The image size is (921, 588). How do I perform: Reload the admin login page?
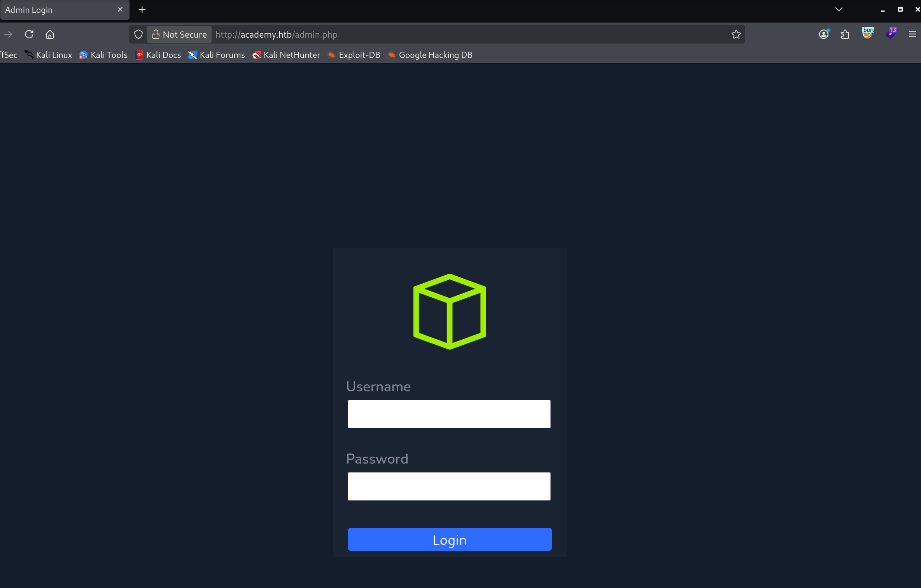29,34
